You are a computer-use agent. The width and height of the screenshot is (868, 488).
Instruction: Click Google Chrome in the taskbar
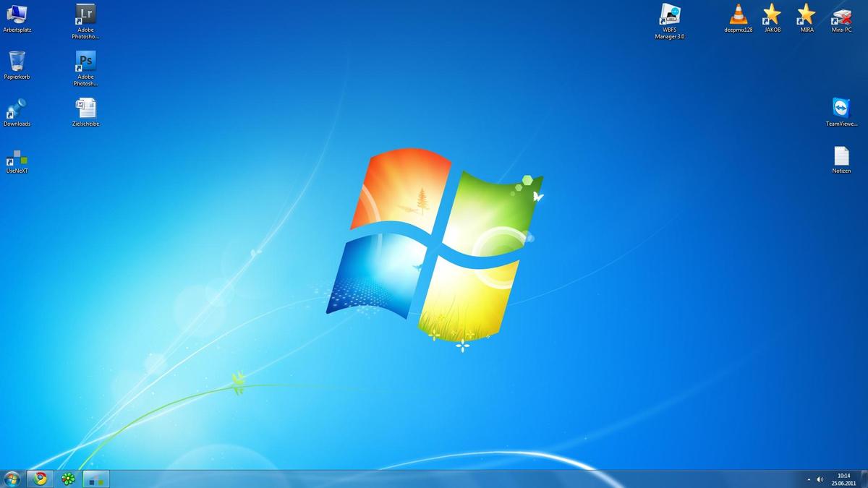tap(41, 479)
